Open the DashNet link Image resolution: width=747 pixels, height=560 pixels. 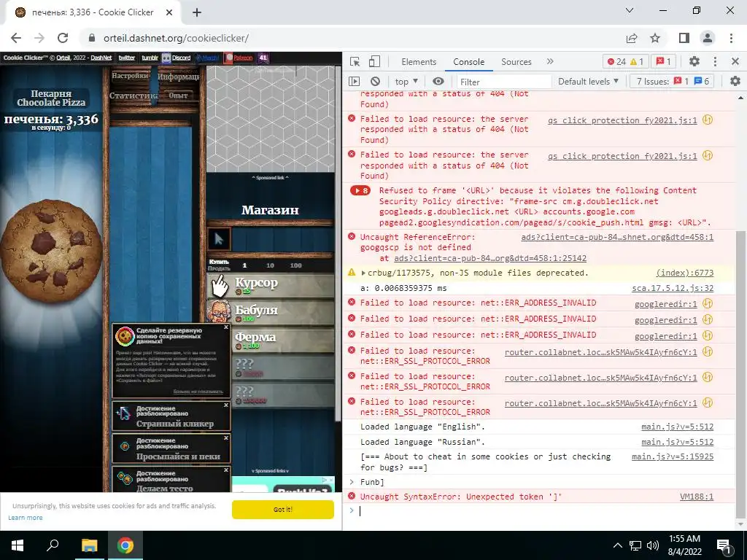(101, 58)
